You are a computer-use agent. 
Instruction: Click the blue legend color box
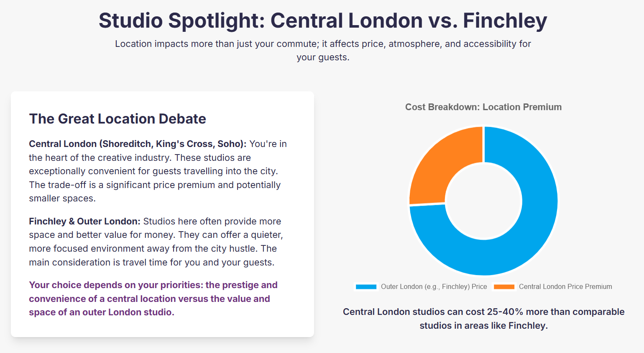pyautogui.click(x=366, y=287)
